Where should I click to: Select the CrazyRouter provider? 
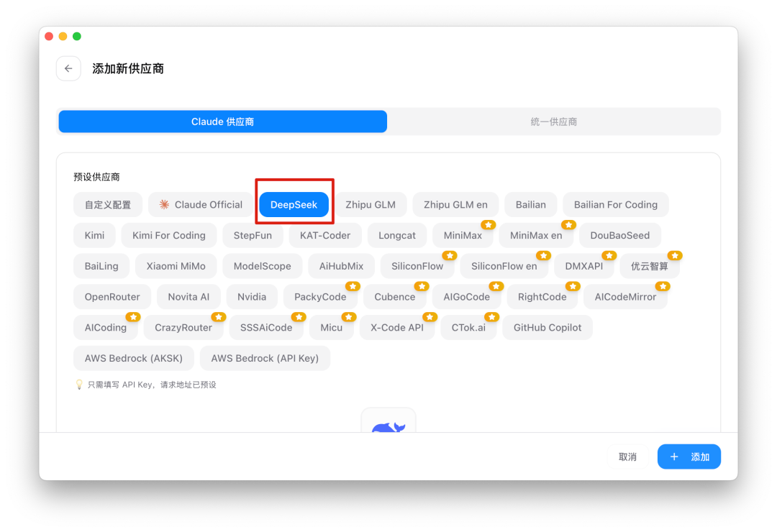coord(183,327)
